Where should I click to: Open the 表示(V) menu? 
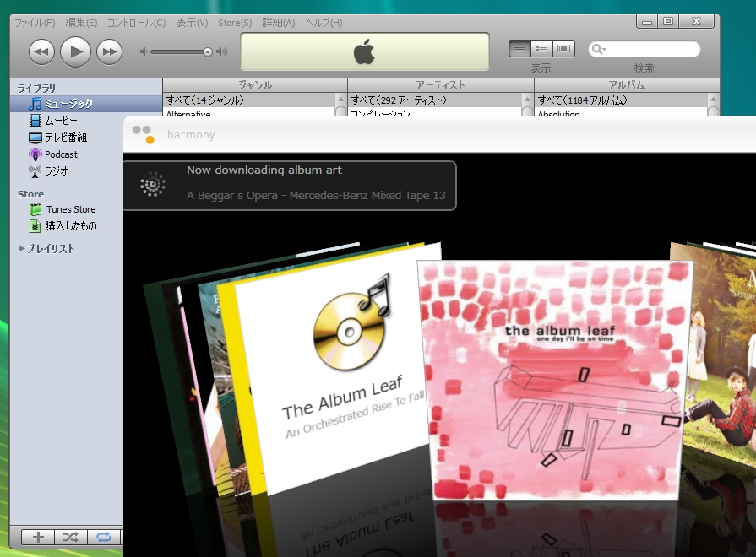[192, 23]
